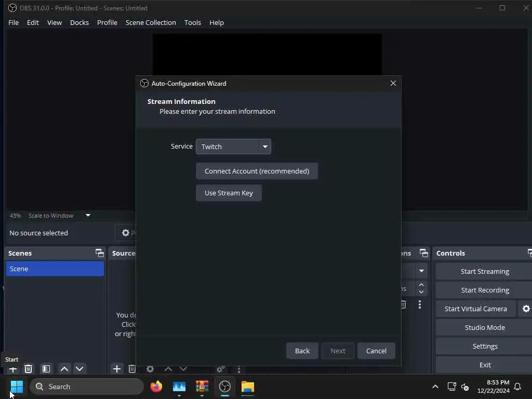Open the clock and date flyout
532x399 pixels.
(x=493, y=387)
